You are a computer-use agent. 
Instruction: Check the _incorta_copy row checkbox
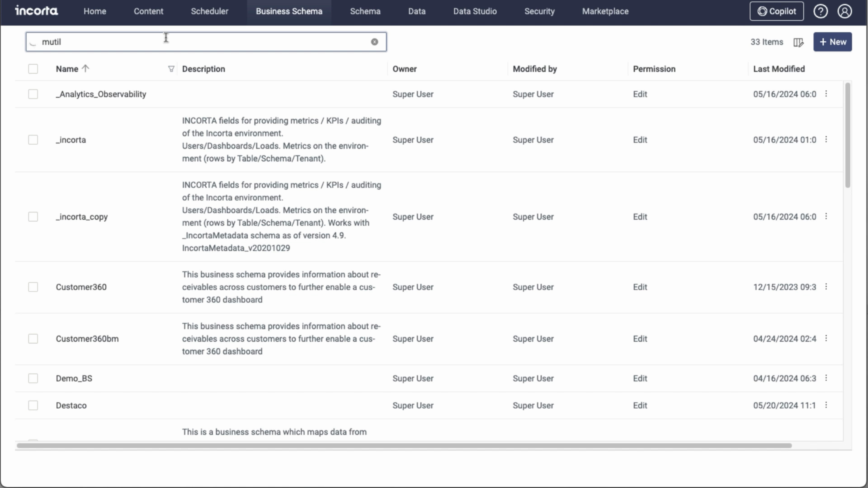tap(33, 217)
